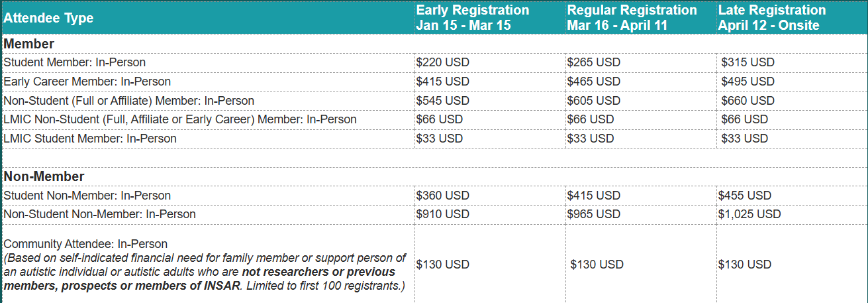Viewport: 868px width, 303px height.
Task: Click the Attendee Type column header
Action: pyautogui.click(x=49, y=18)
